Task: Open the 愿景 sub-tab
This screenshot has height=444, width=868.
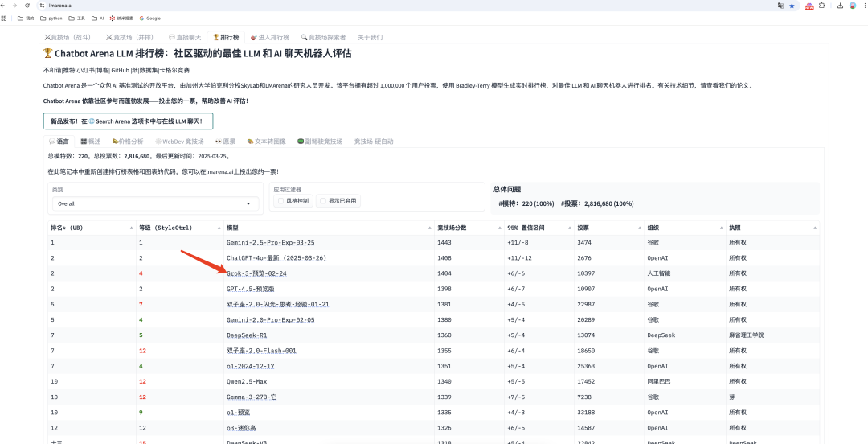Action: 225,142
